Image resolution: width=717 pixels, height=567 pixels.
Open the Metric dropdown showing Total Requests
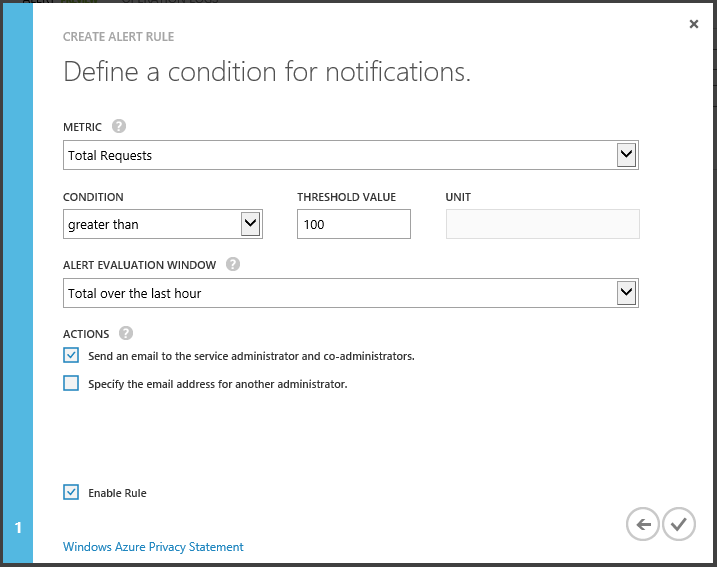coord(350,155)
